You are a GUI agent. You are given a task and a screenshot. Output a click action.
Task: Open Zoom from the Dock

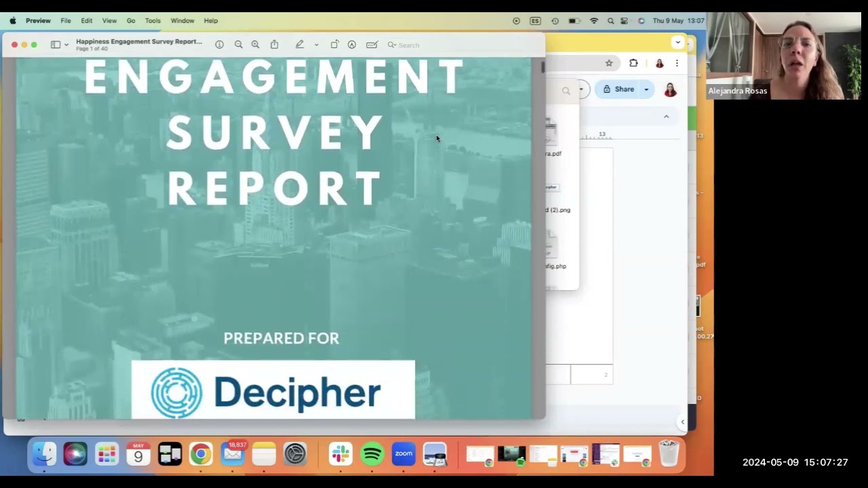(x=403, y=453)
